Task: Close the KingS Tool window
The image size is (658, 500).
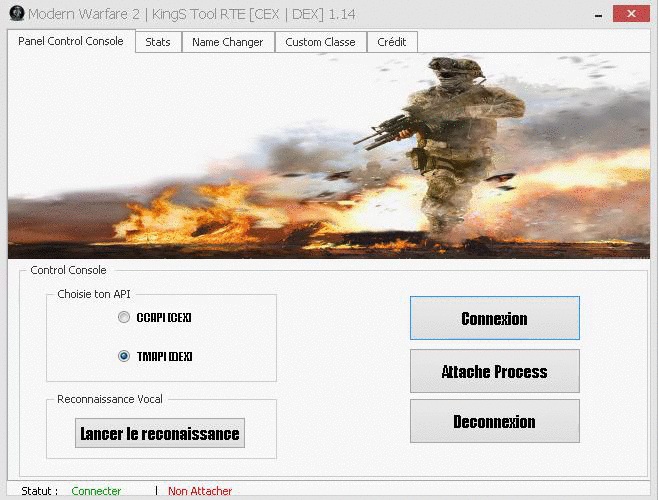Action: [631, 14]
